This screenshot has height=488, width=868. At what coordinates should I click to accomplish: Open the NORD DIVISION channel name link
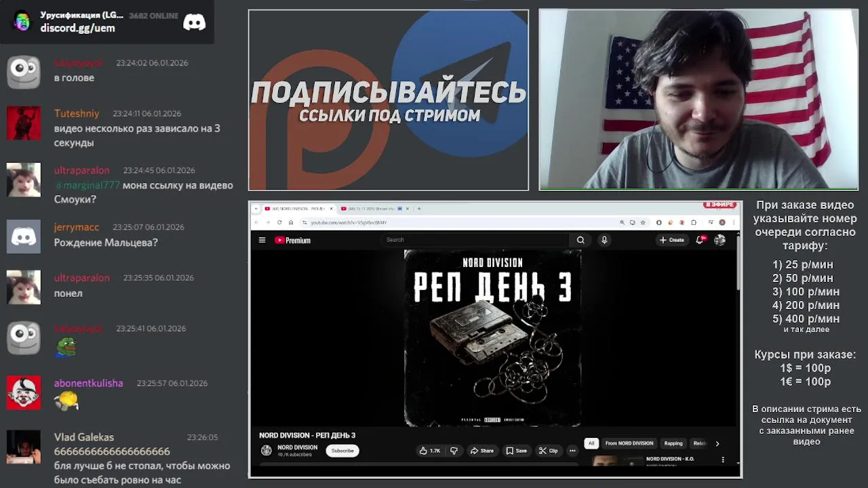coord(297,447)
